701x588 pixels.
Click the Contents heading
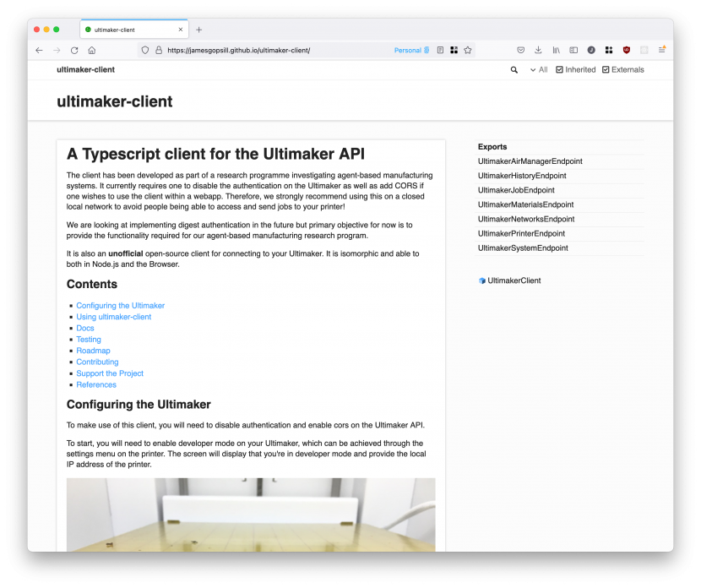[92, 285]
